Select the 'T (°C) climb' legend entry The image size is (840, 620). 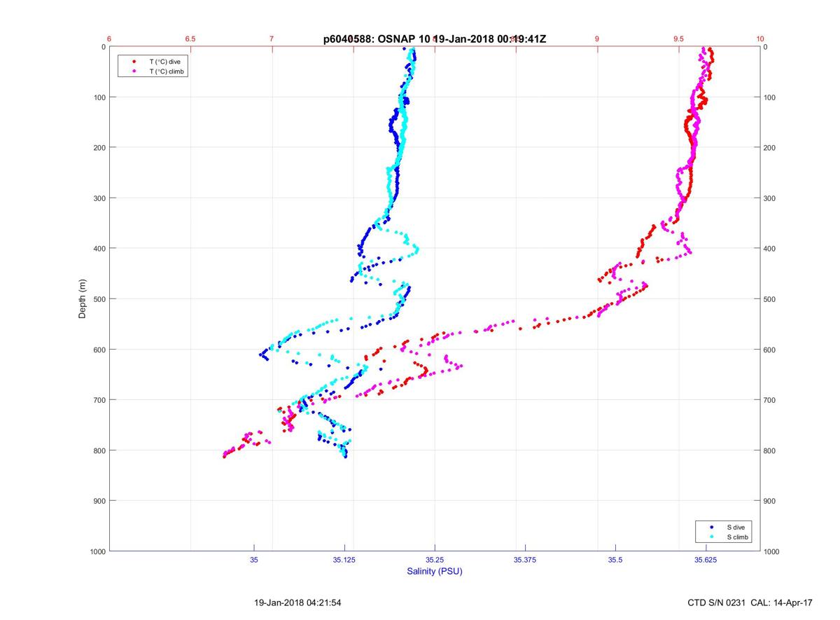167,71
